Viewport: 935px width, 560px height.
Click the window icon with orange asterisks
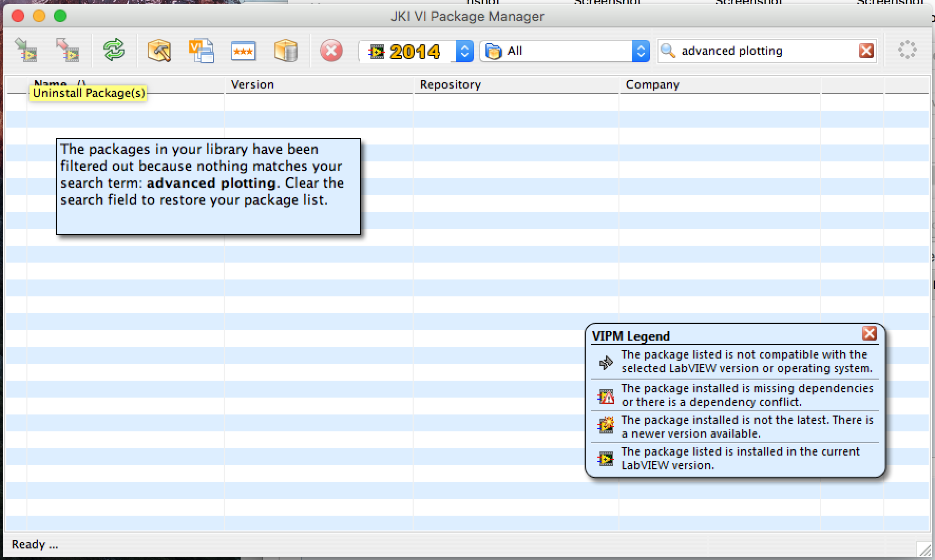point(243,51)
